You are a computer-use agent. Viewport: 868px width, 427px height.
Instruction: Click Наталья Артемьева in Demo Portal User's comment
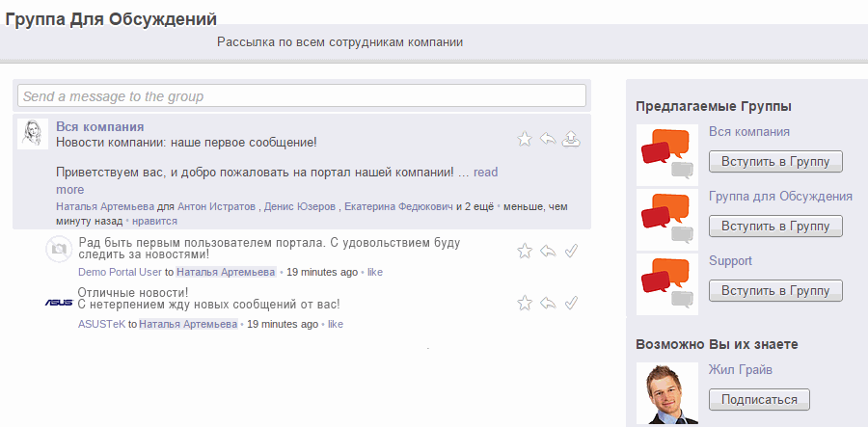(x=226, y=272)
